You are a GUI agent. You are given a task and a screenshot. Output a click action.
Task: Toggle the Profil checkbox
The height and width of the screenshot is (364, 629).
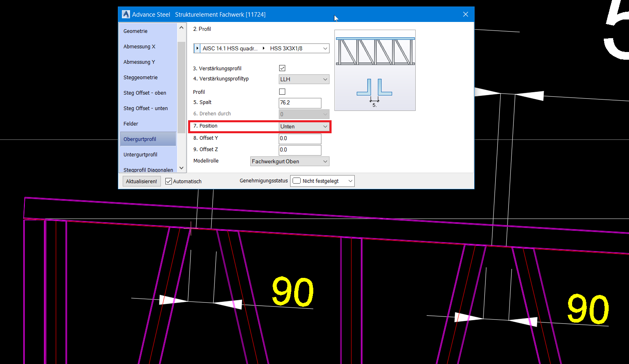[x=282, y=91]
